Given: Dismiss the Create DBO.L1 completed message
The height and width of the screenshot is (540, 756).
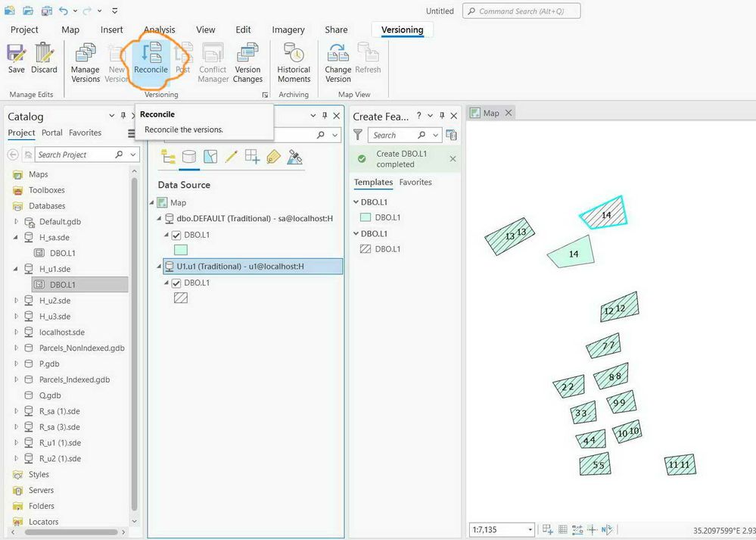Looking at the screenshot, I should (453, 159).
